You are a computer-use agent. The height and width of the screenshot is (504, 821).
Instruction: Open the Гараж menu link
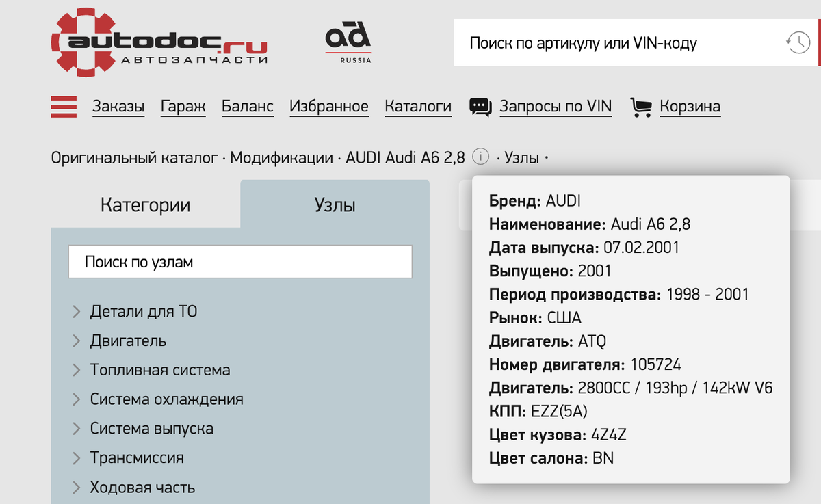click(183, 107)
